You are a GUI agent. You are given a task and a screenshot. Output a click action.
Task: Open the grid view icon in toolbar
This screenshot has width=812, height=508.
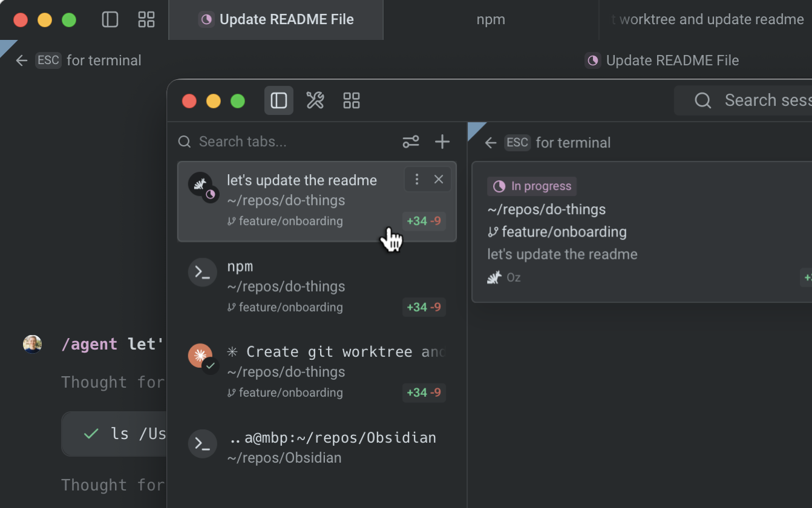[x=352, y=100]
